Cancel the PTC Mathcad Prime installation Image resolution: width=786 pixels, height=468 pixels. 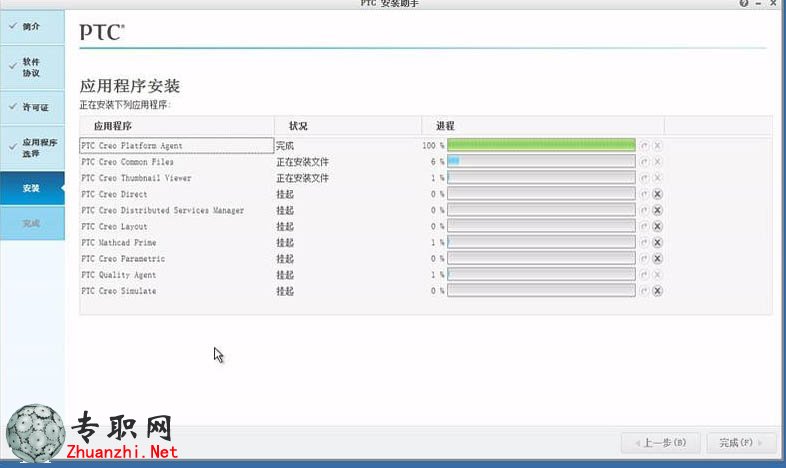657,243
